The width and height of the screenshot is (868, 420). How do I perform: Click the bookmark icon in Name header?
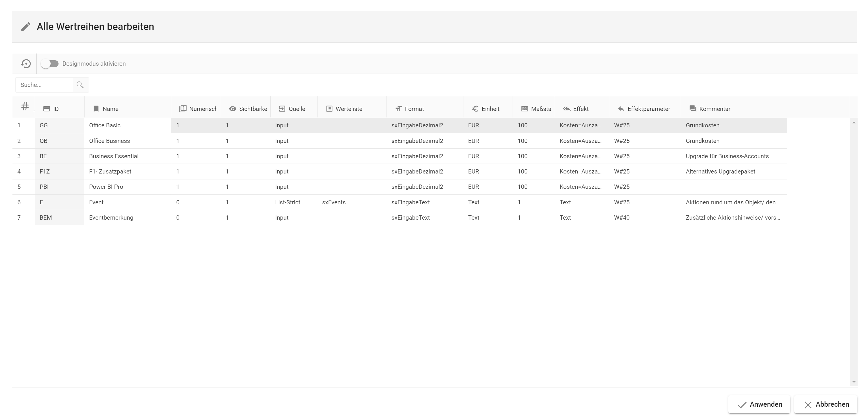pyautogui.click(x=96, y=109)
